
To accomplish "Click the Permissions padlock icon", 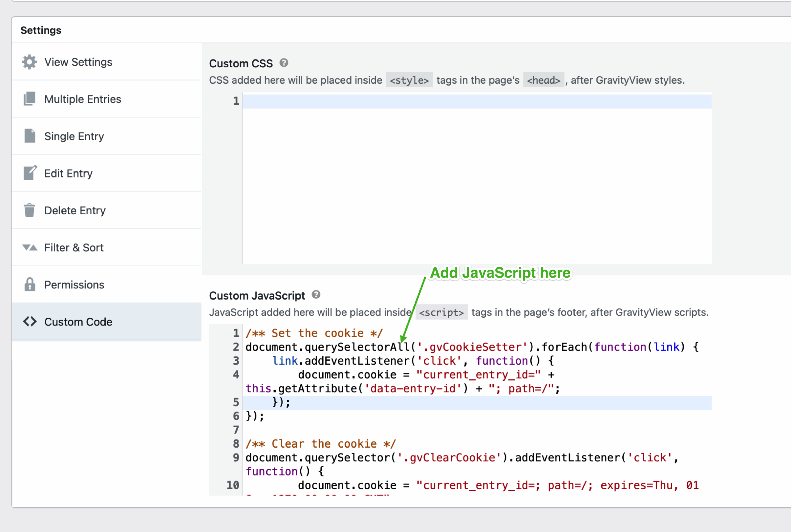I will click(x=30, y=284).
